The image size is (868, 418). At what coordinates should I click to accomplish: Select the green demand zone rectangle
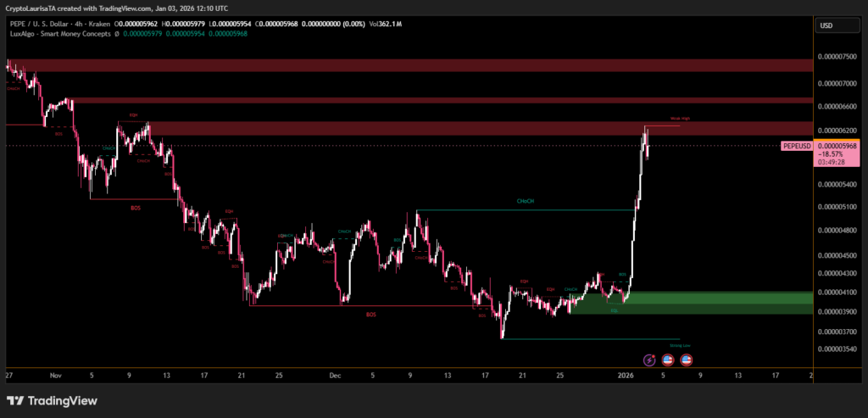tap(721, 303)
